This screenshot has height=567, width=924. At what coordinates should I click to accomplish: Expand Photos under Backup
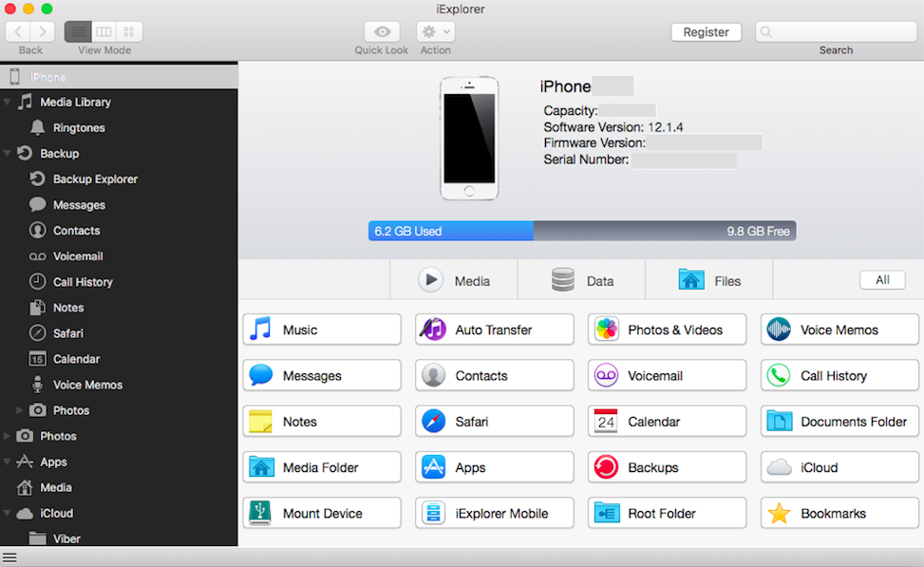(x=19, y=410)
